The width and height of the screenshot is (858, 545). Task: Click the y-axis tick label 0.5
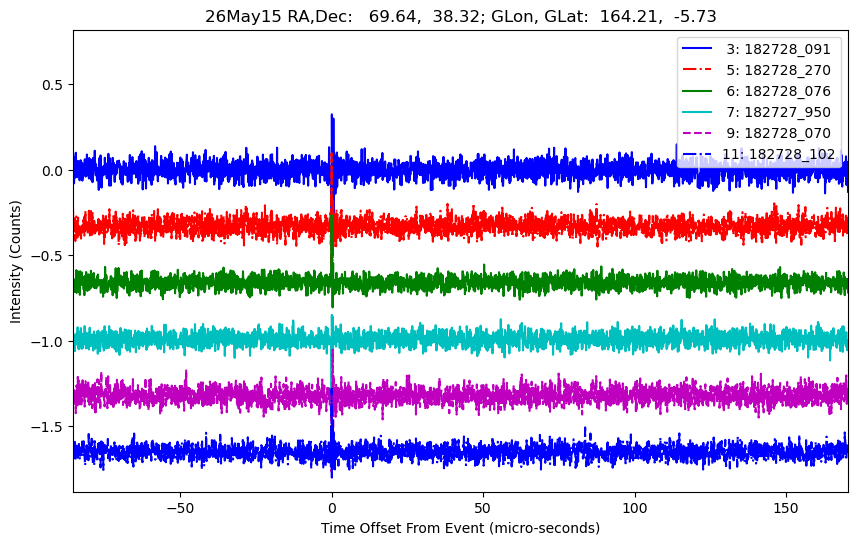[53, 85]
